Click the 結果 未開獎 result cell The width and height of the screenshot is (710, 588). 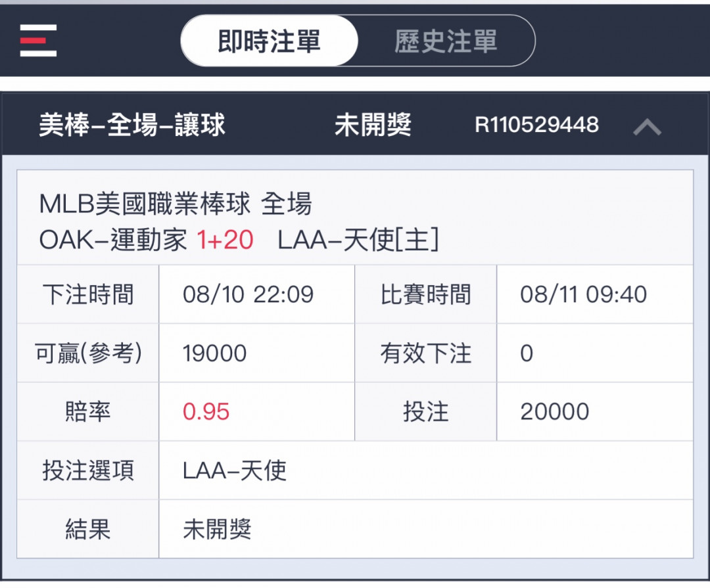426,529
